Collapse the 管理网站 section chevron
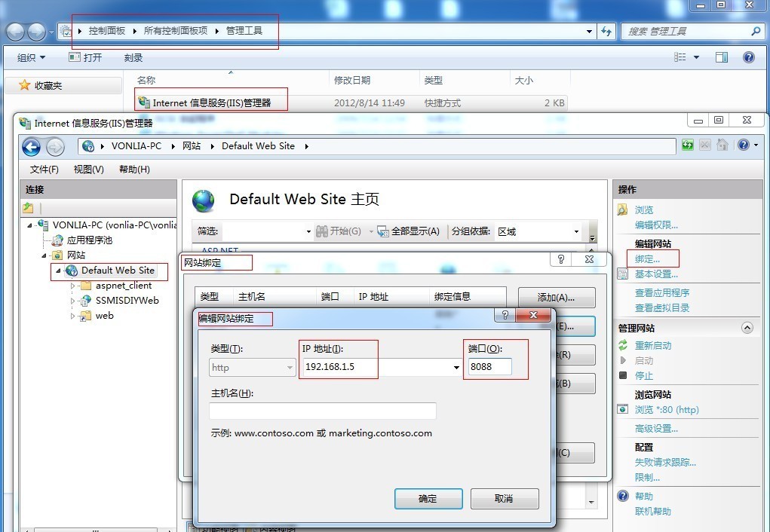 tap(747, 328)
